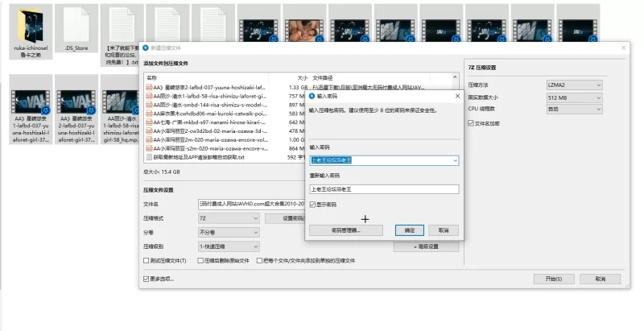Click the 1-lafbd-58-risa-shimizu video icon in Explorer
The width and height of the screenshot is (644, 331).
122,101
